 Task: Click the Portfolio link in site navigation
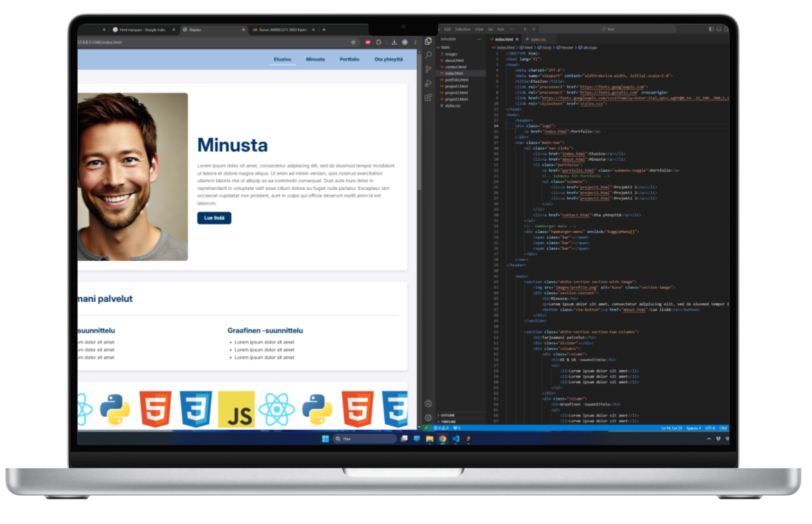coord(349,59)
